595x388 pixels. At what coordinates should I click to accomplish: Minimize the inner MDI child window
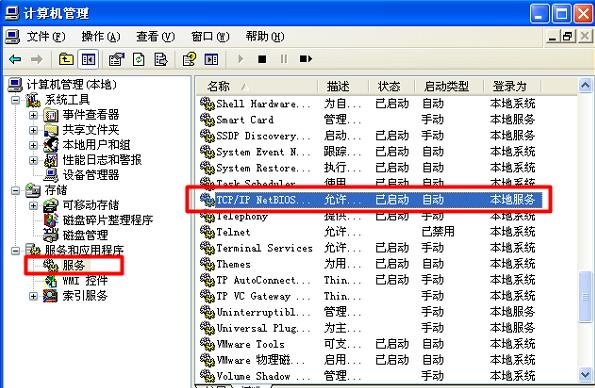click(553, 37)
